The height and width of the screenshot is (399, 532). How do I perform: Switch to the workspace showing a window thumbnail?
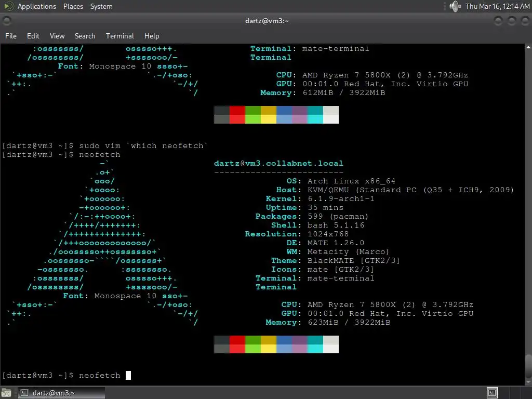click(492, 393)
